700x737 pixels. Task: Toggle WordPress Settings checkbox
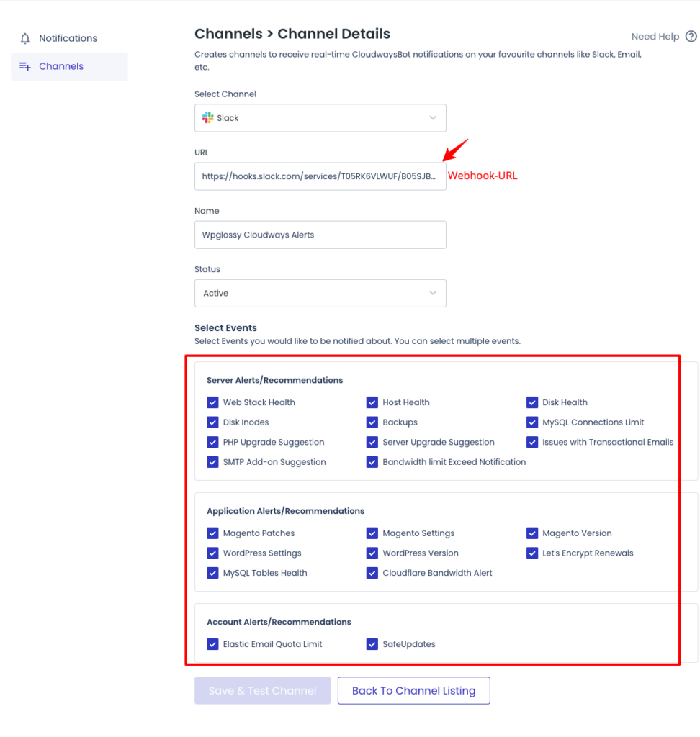pos(212,553)
